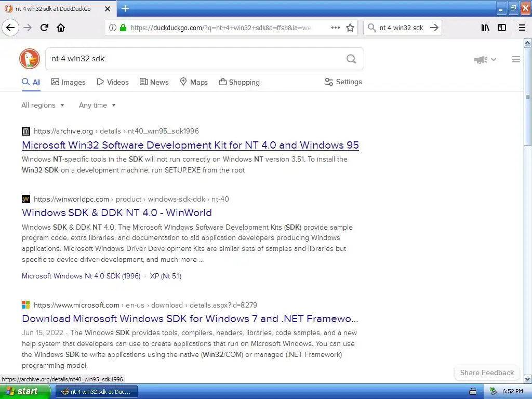The image size is (532, 399).
Task: Open Microsoft Windows Nt 4.0 SDK (1996) sublink
Action: [x=81, y=276]
